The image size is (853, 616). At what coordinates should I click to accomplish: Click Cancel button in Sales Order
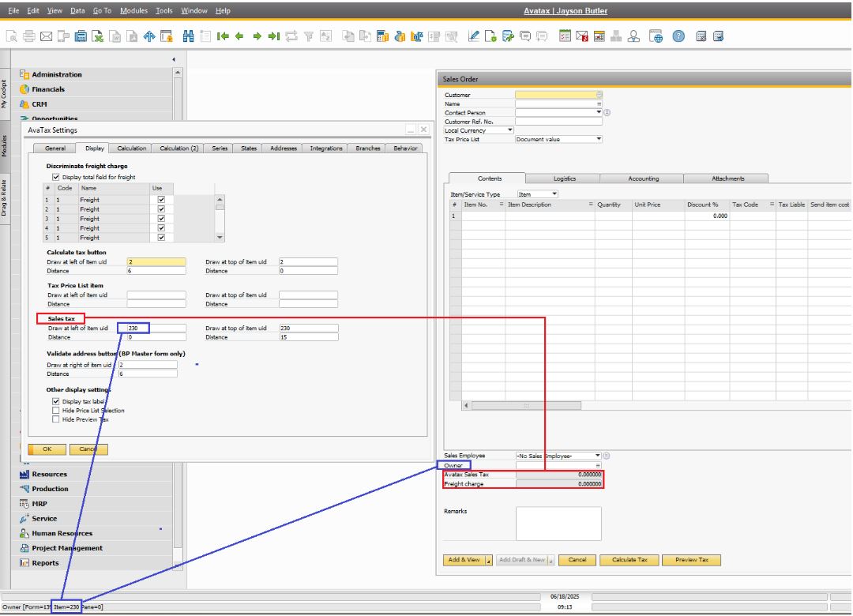(x=577, y=560)
